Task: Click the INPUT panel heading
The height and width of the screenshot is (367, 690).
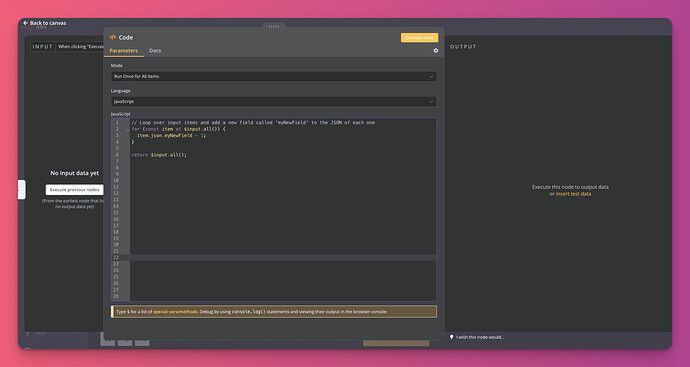Action: [43, 47]
